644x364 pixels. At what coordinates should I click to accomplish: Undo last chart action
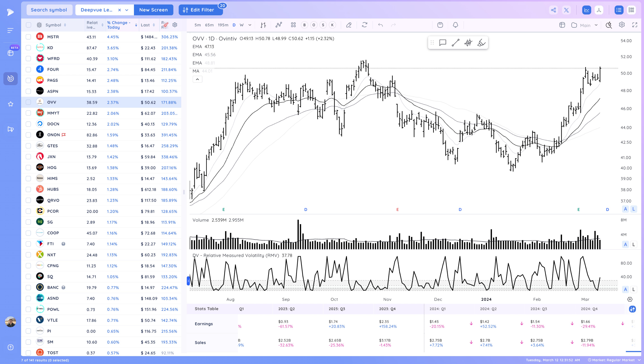380,25
